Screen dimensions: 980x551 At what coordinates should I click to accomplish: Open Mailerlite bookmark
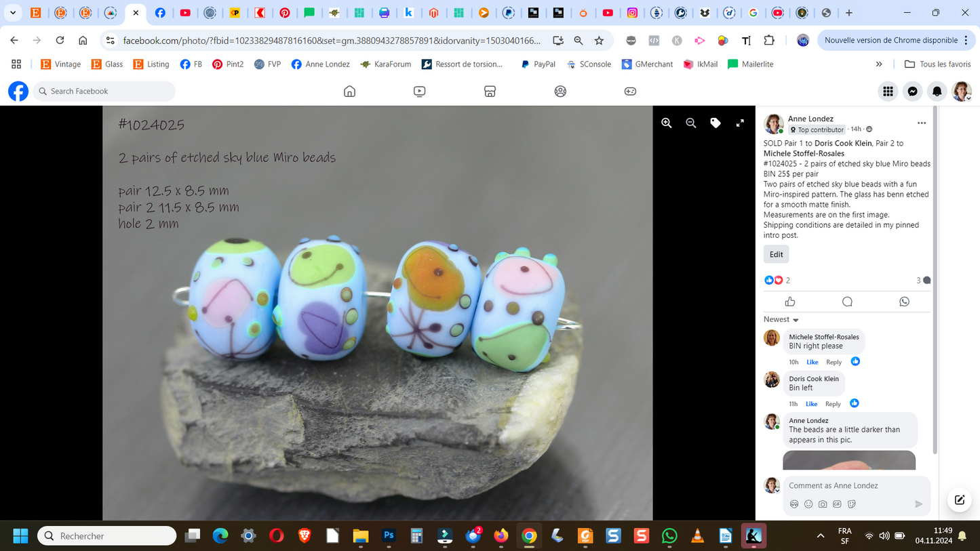(750, 64)
